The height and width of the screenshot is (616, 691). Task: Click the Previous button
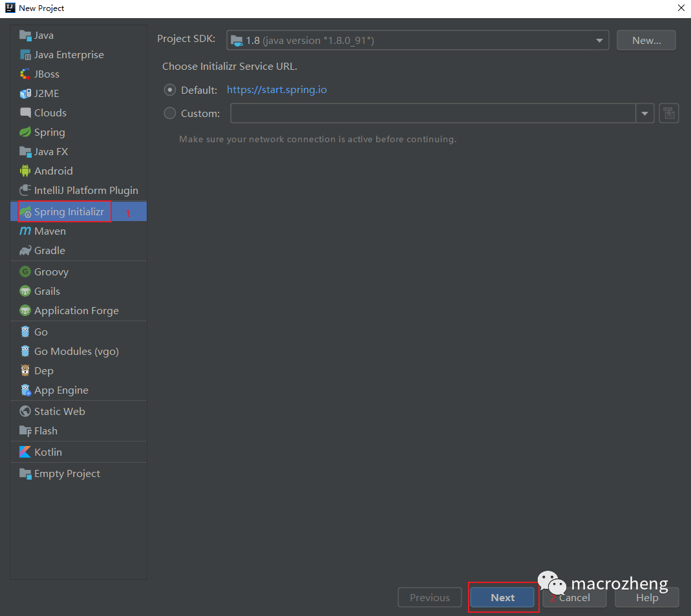pyautogui.click(x=430, y=597)
